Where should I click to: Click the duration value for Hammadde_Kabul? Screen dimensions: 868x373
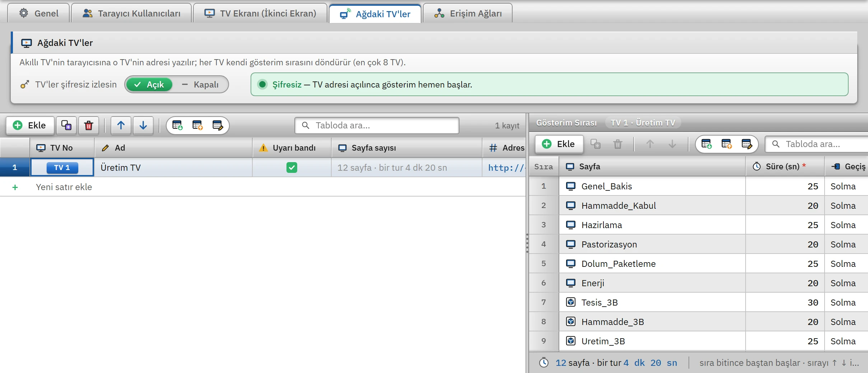[x=813, y=206]
